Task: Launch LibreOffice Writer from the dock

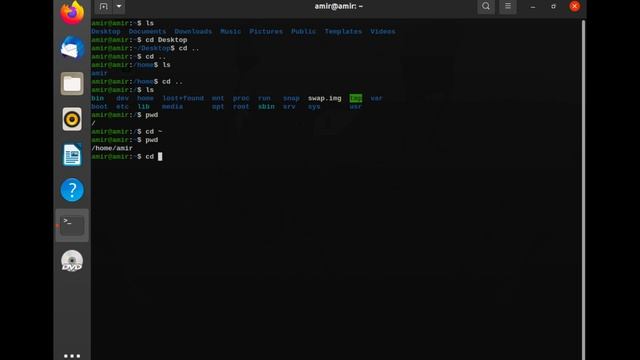Action: 72,155
